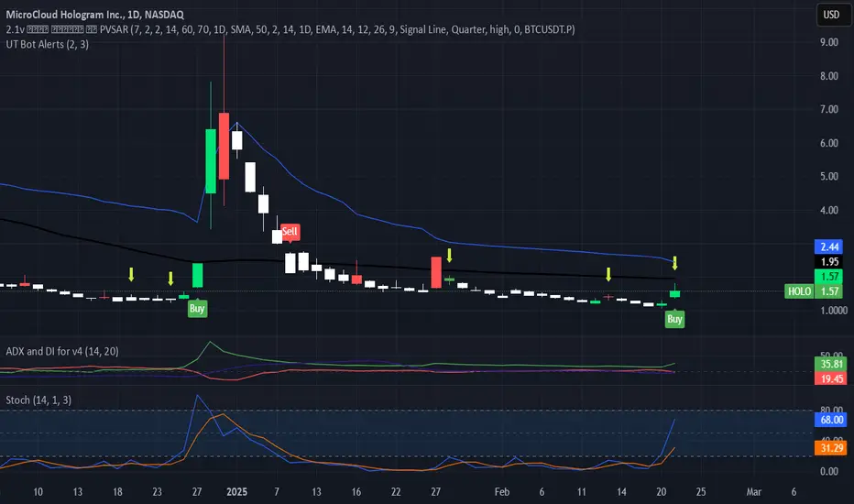This screenshot has height=504, width=854.
Task: Click the Buy label near Dec 27
Action: (197, 309)
